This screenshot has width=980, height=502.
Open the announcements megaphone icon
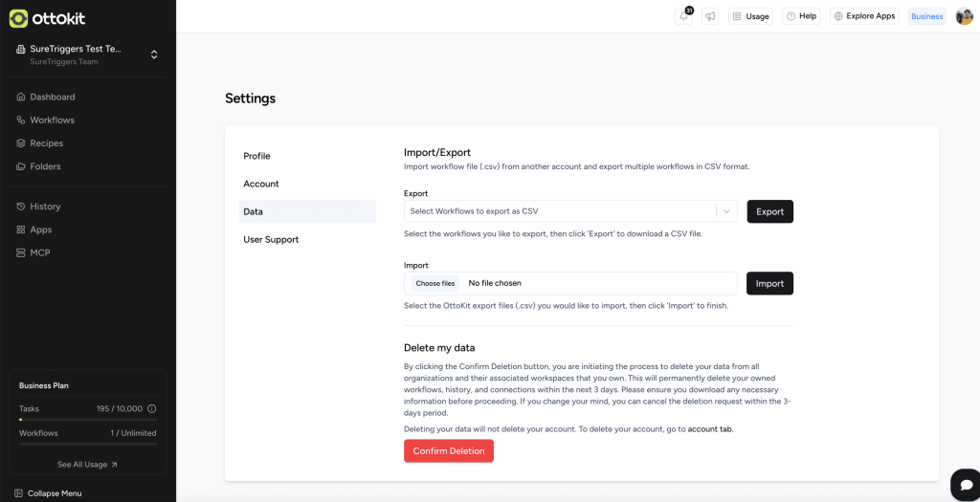(710, 16)
